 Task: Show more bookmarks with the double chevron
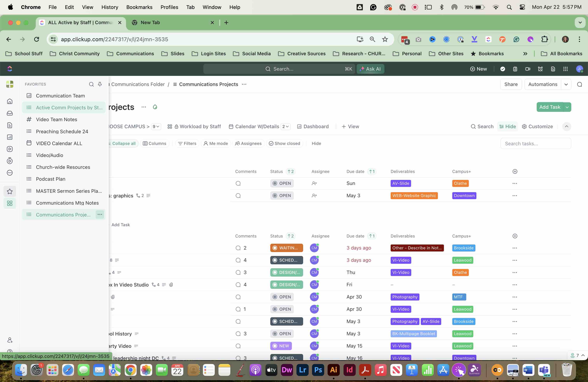(x=525, y=54)
